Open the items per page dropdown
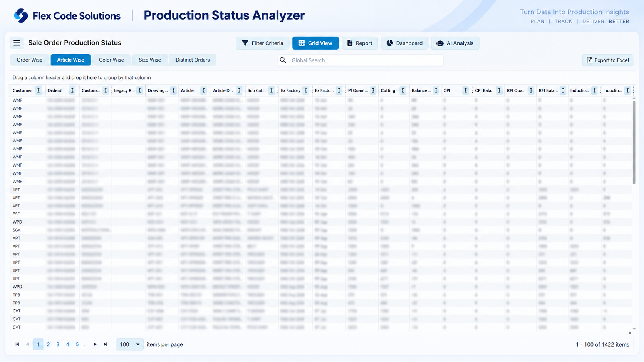644x362 pixels. (x=129, y=344)
